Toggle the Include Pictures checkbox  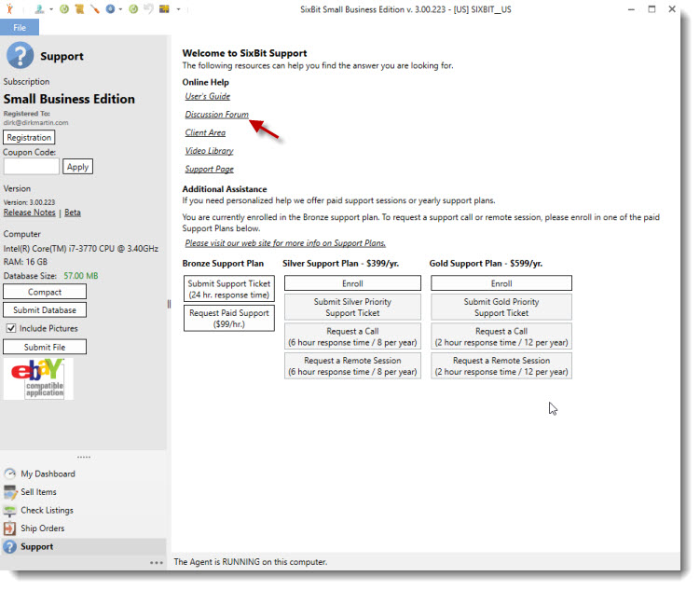(x=11, y=328)
